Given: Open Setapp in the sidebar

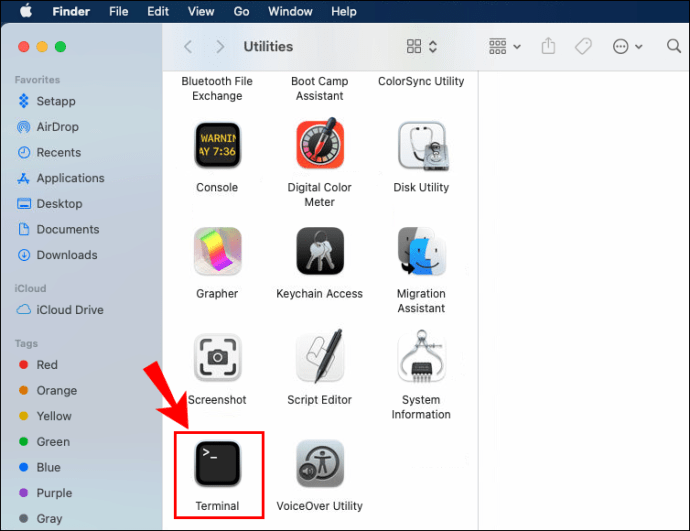Looking at the screenshot, I should coord(46,101).
